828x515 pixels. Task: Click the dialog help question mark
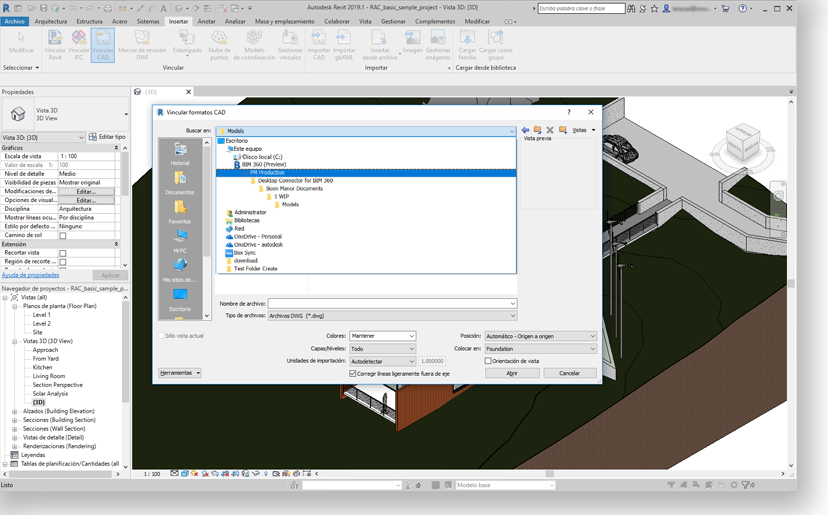tap(569, 112)
